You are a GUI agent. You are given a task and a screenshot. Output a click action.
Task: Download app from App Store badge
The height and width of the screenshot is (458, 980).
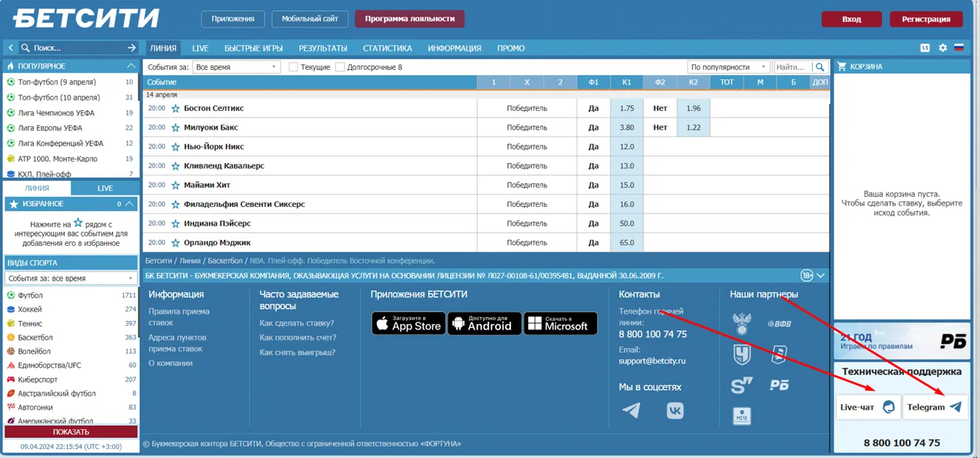tap(409, 323)
